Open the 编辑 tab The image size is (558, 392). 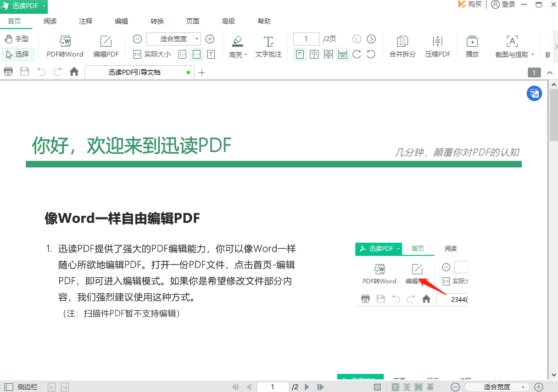pyautogui.click(x=121, y=21)
